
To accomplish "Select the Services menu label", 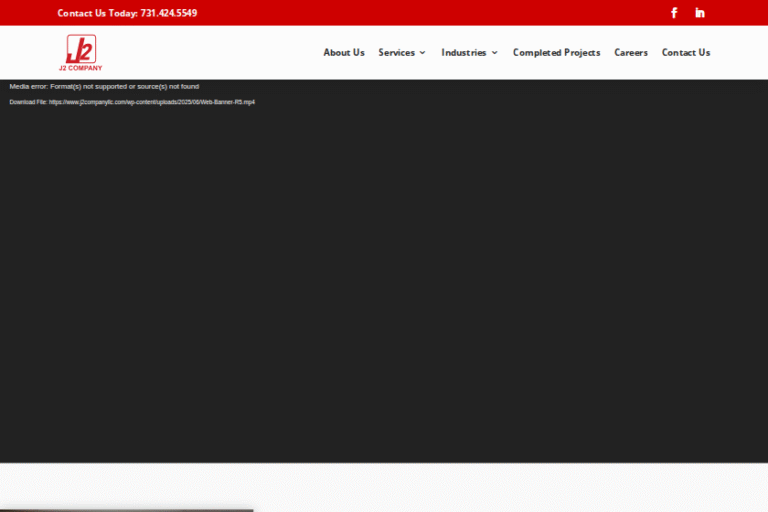I will coord(396,53).
